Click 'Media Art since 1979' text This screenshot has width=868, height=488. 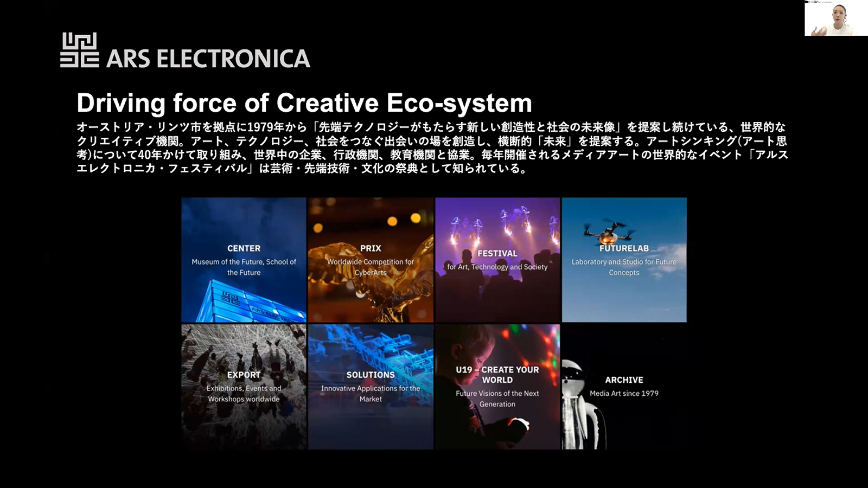[624, 394]
